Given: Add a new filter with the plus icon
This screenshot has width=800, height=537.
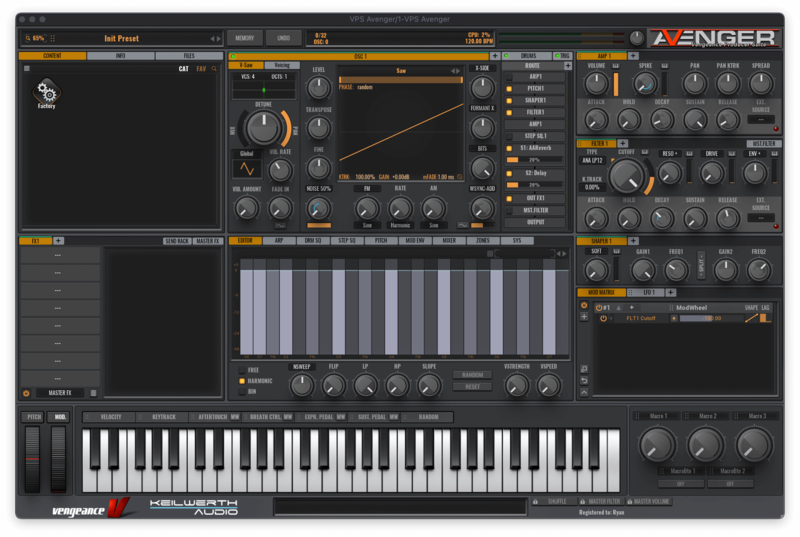Looking at the screenshot, I should (622, 143).
